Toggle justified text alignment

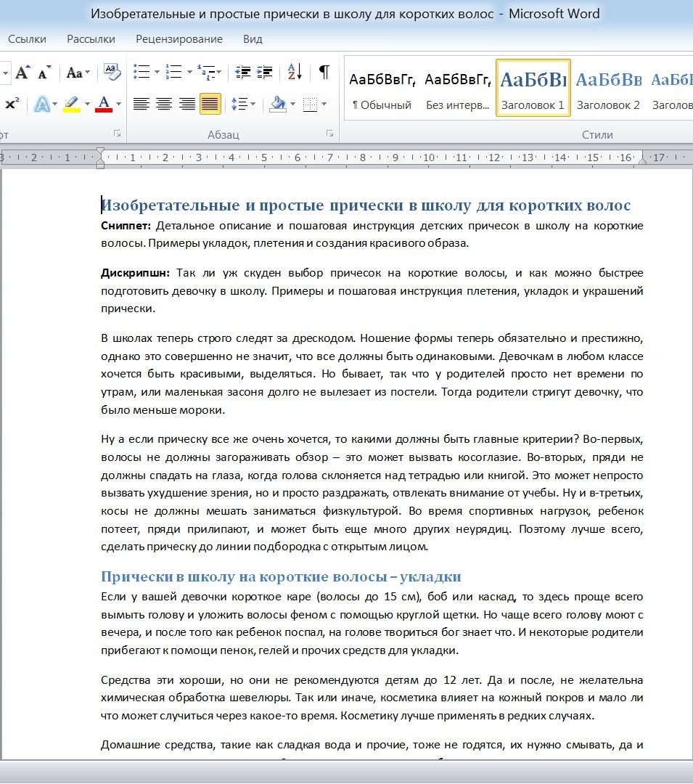pyautogui.click(x=210, y=104)
